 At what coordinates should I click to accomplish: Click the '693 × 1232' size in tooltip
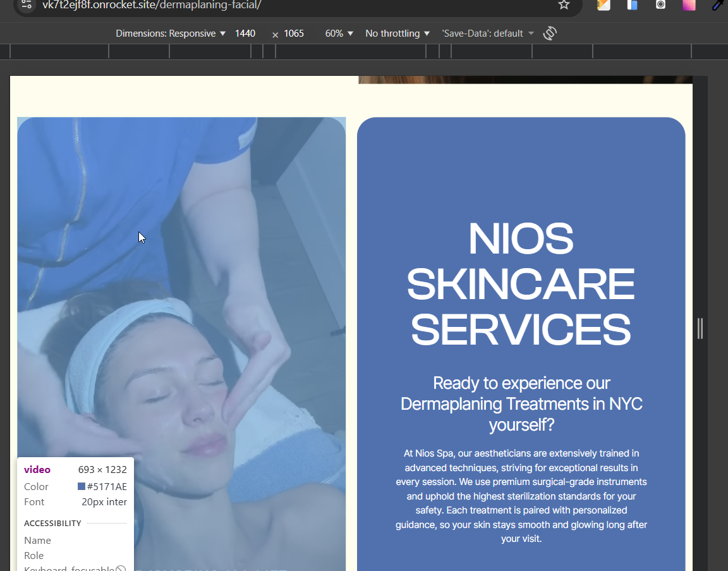tap(102, 470)
